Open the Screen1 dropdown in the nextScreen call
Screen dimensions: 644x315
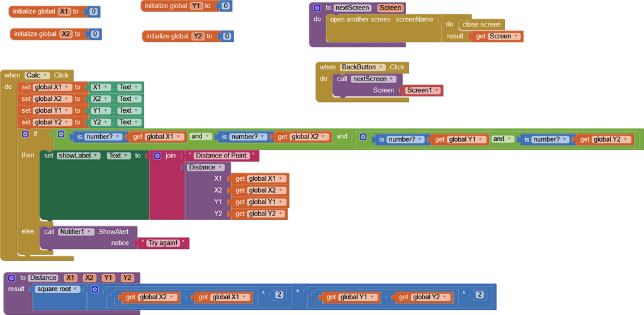[x=436, y=91]
